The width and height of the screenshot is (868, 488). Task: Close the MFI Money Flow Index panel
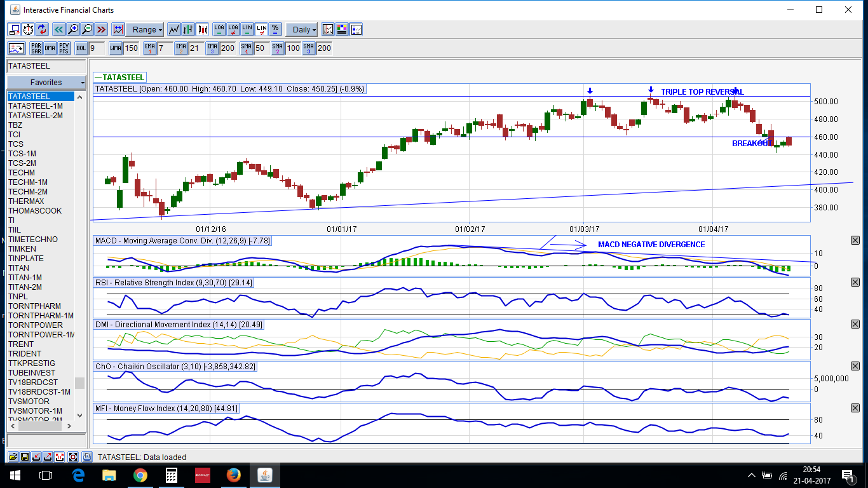point(855,408)
